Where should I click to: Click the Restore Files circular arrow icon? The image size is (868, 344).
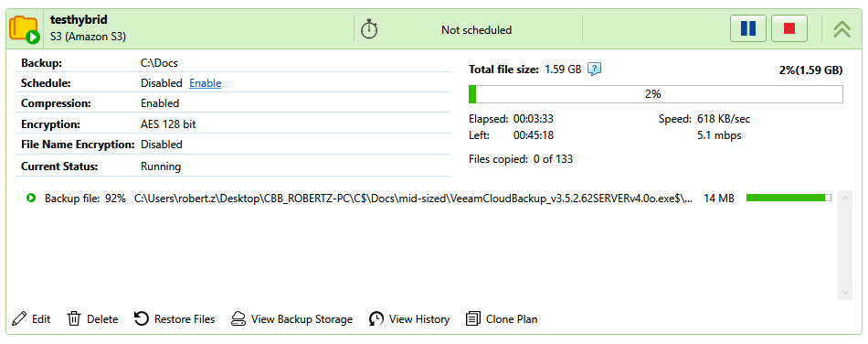(142, 318)
